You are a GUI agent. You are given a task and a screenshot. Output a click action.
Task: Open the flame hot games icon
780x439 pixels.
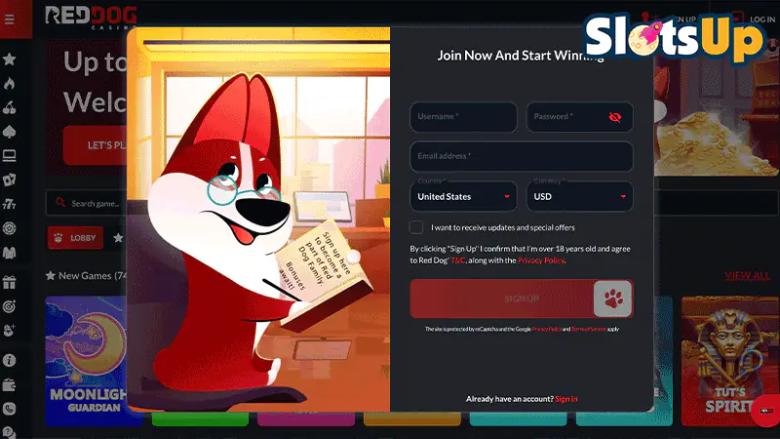coord(10,84)
